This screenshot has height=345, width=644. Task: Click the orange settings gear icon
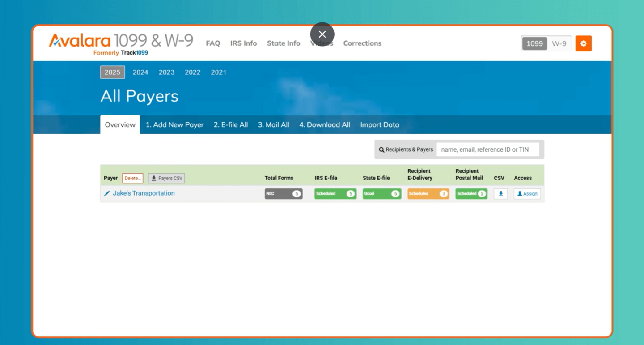tap(583, 43)
